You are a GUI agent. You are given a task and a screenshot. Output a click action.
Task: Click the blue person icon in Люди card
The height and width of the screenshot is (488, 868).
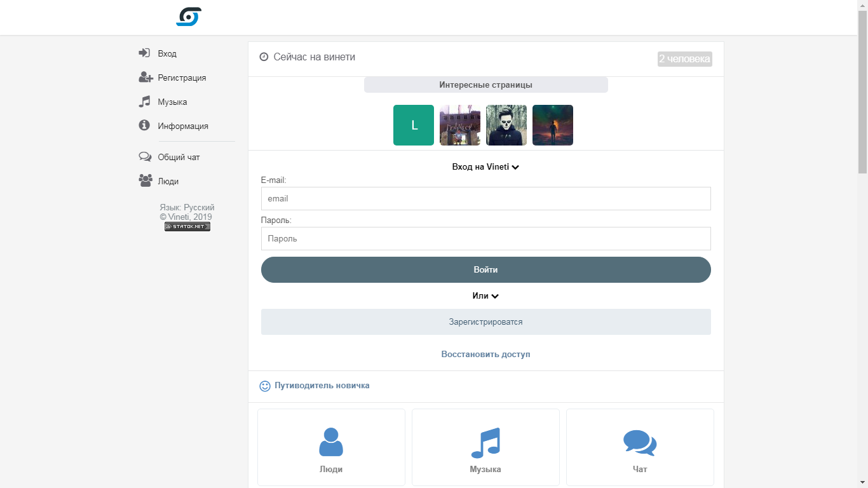tap(331, 442)
